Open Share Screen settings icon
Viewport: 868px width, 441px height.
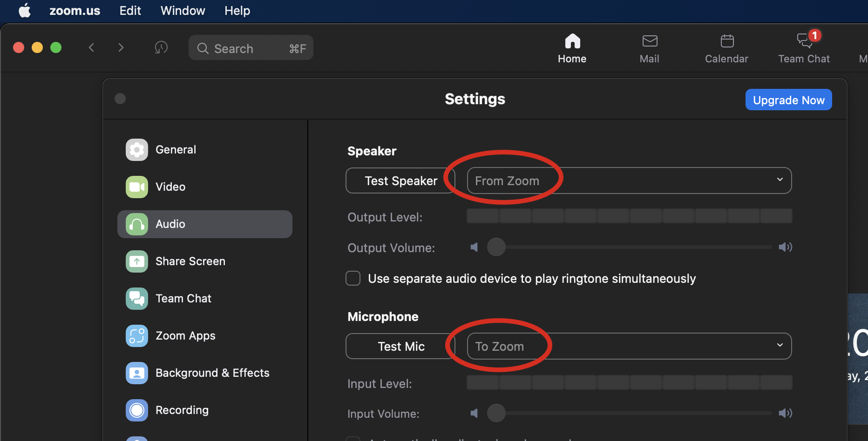pos(137,261)
